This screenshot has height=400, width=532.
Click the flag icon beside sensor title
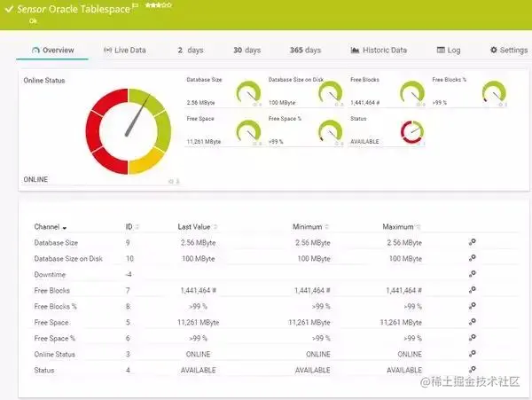click(x=135, y=6)
